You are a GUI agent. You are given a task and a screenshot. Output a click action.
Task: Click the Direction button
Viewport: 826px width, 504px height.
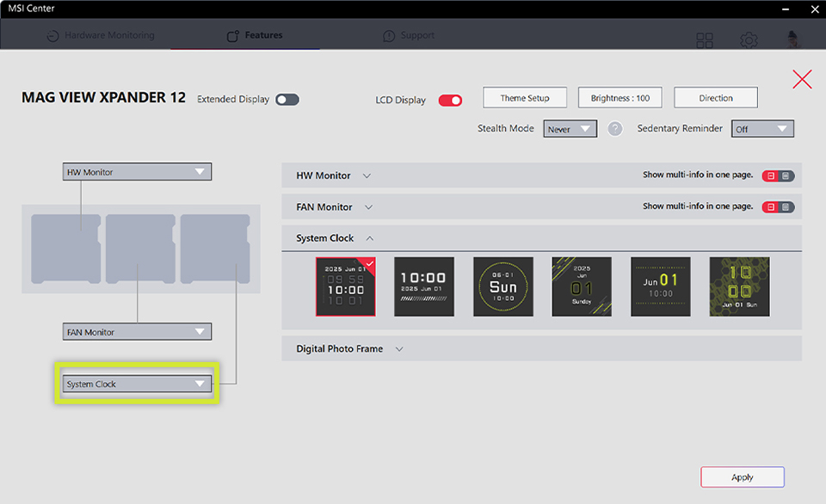[x=716, y=98]
